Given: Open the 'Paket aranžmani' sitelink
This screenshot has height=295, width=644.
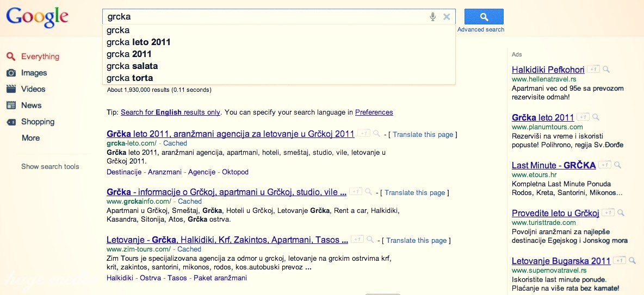Looking at the screenshot, I should coord(220,278).
